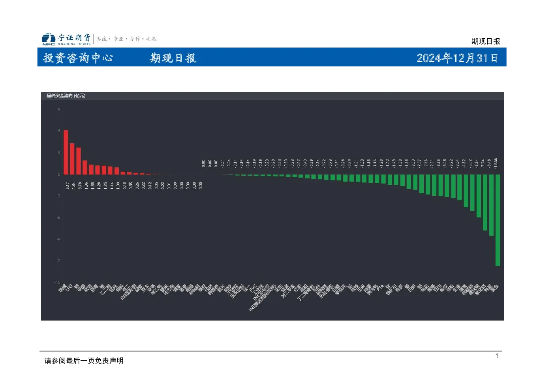The image size is (554, 392).
Task: Click the 期现日报 title in blue banner
Action: [x=173, y=58]
